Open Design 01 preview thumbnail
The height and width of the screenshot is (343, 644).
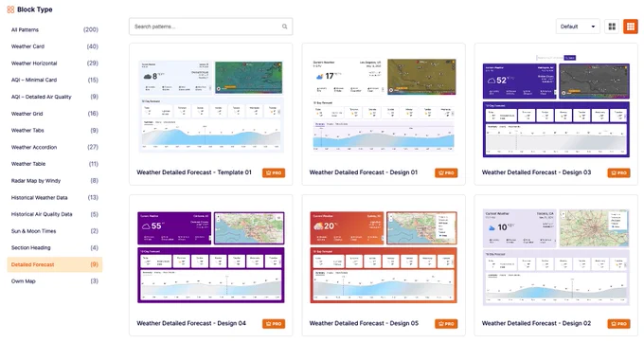(x=384, y=105)
